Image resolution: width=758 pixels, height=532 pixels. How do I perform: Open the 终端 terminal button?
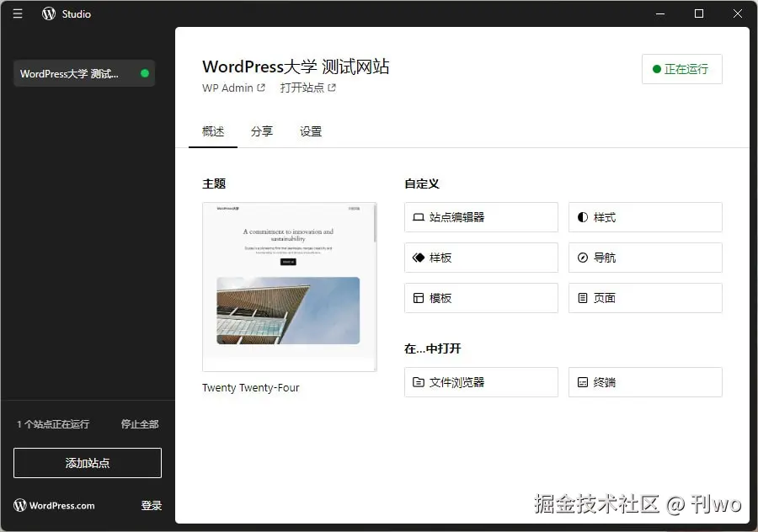coord(645,382)
